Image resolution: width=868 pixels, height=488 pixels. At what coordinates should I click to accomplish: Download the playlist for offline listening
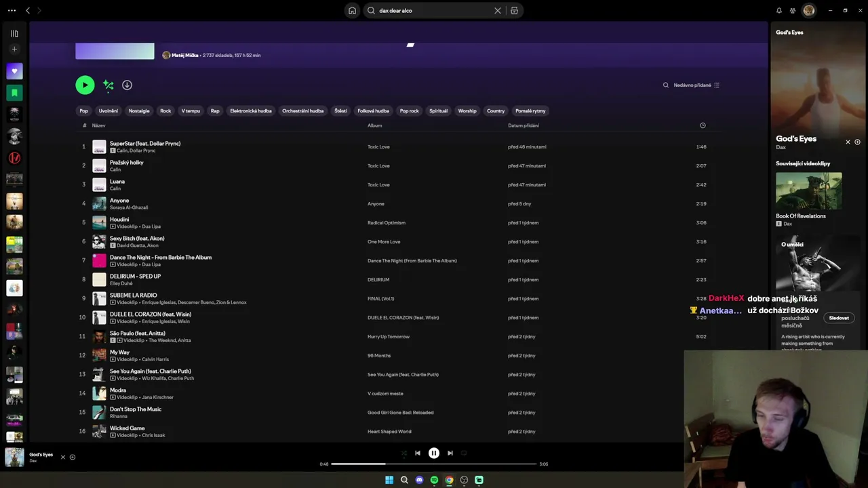[x=127, y=85]
